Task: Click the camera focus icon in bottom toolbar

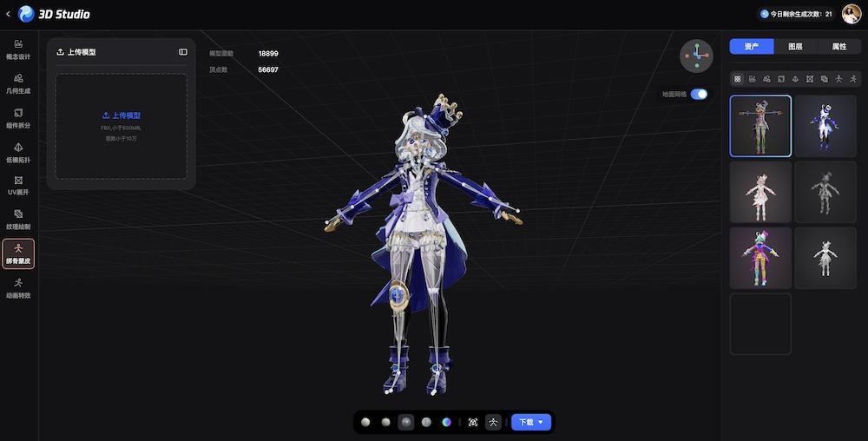Action: [x=473, y=422]
